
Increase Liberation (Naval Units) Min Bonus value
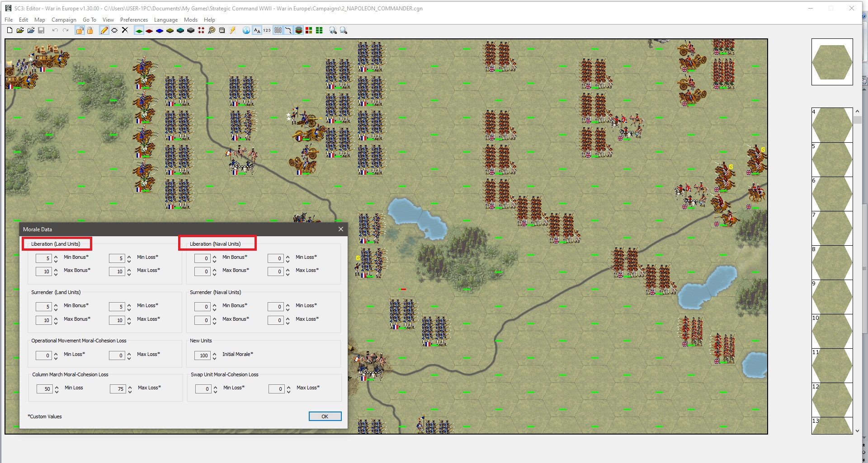215,257
